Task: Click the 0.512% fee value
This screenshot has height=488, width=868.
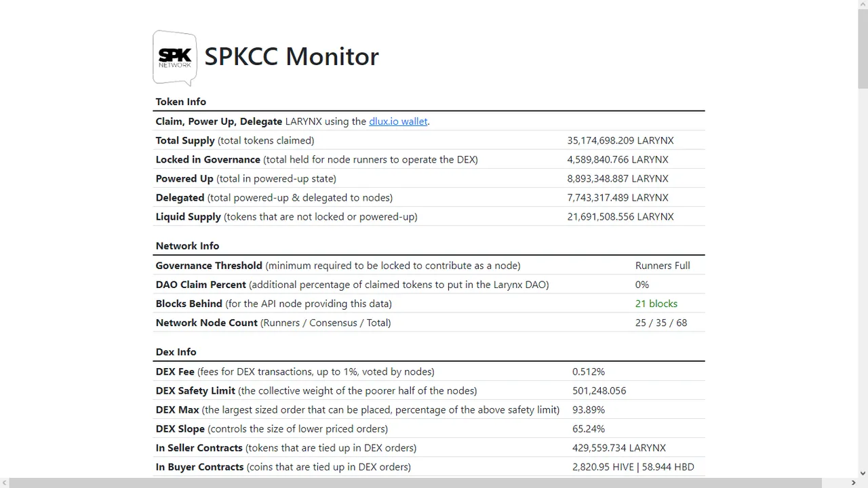Action: [x=589, y=371]
